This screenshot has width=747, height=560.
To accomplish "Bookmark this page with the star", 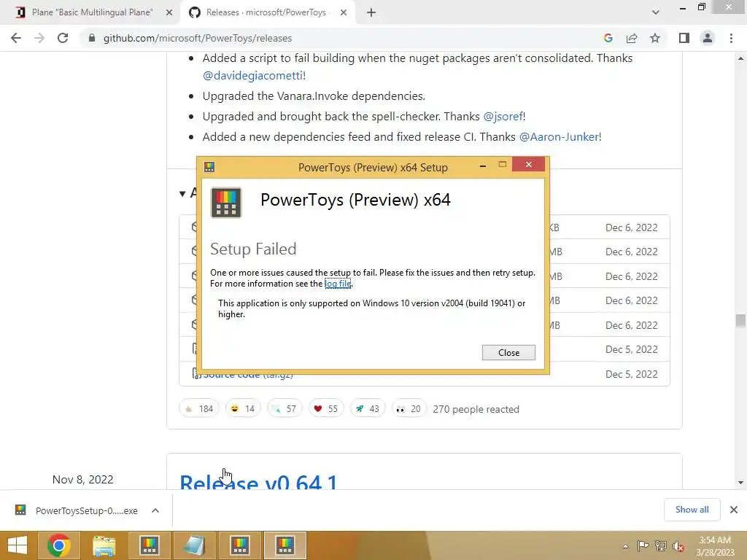I will pos(655,38).
